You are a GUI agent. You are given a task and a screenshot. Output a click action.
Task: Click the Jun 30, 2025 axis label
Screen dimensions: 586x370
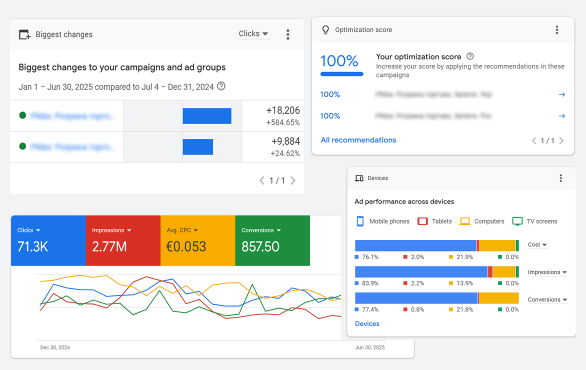point(370,348)
